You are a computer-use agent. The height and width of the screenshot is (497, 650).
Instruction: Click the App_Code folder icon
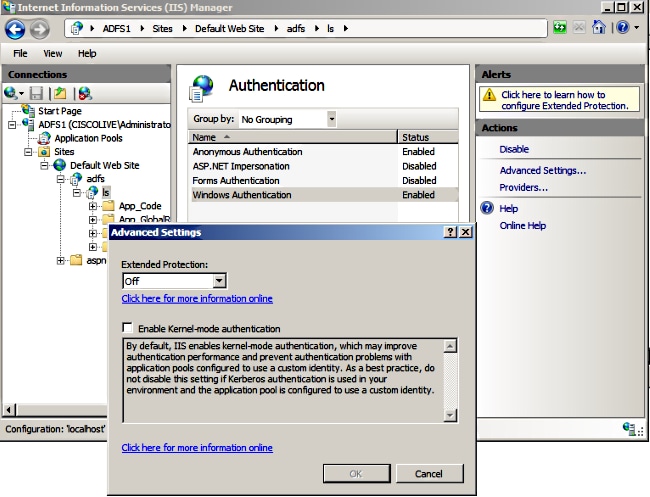(109, 206)
